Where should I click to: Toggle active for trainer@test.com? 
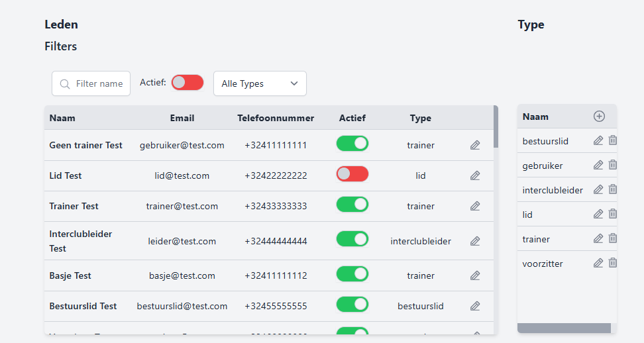click(352, 205)
